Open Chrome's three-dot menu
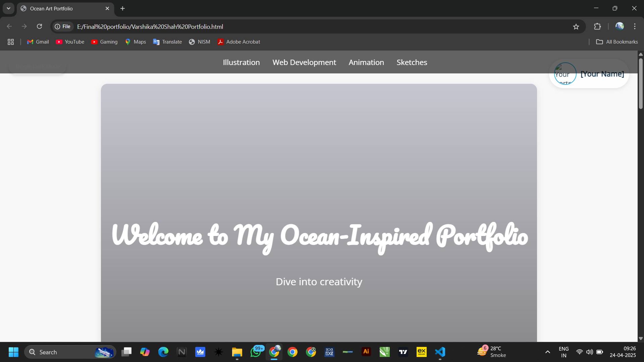The width and height of the screenshot is (644, 362). [635, 26]
